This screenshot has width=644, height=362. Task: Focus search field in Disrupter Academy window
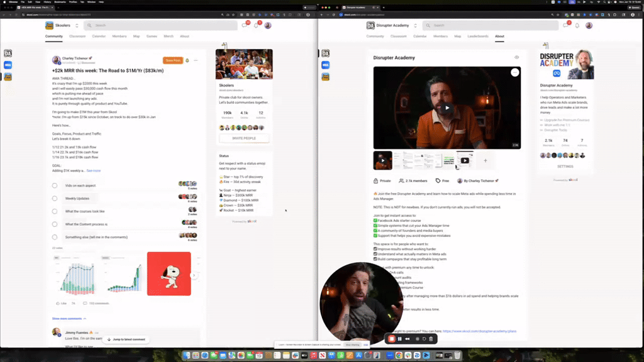[491, 25]
